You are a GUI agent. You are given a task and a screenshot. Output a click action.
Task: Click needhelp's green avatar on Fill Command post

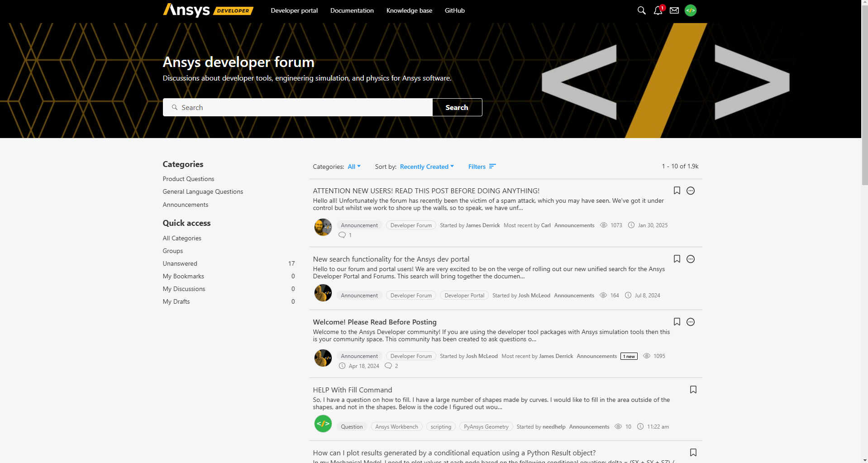(x=323, y=424)
